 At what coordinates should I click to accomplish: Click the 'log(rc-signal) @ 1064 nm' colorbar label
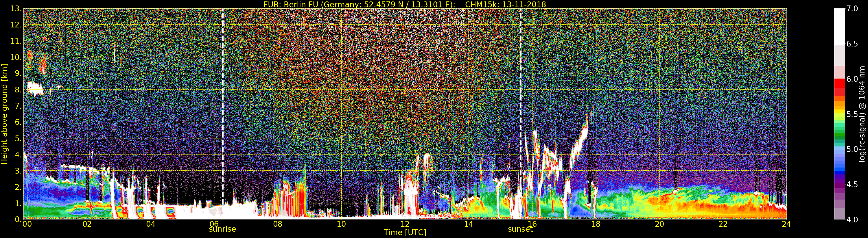point(862,114)
